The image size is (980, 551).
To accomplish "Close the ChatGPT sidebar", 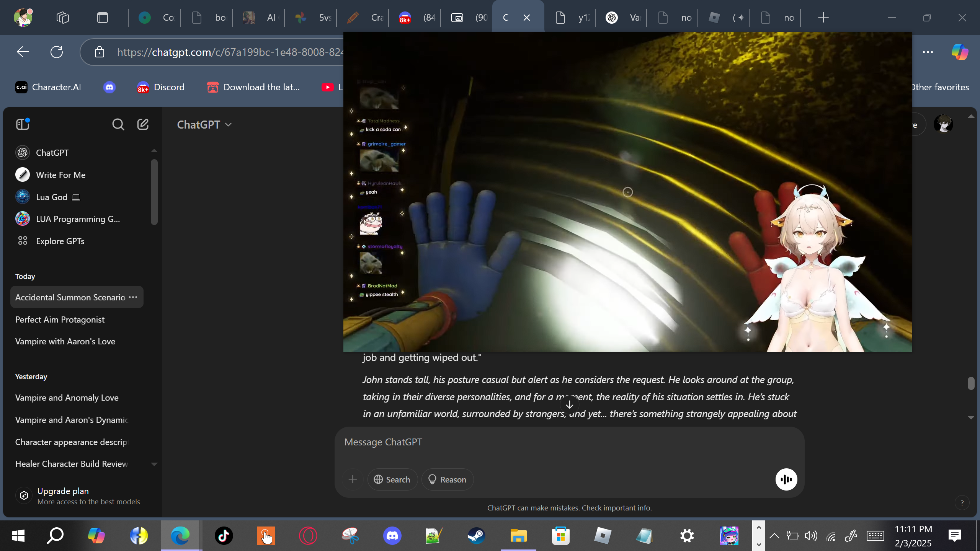I will pyautogui.click(x=23, y=124).
